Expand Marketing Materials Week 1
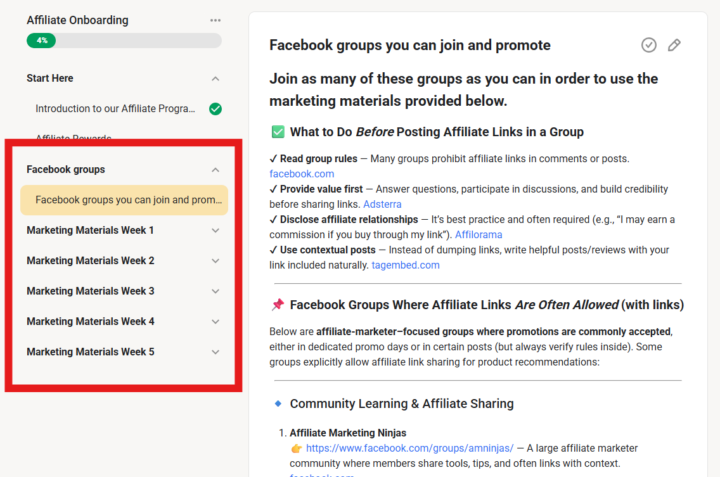720x477 pixels. click(x=215, y=230)
